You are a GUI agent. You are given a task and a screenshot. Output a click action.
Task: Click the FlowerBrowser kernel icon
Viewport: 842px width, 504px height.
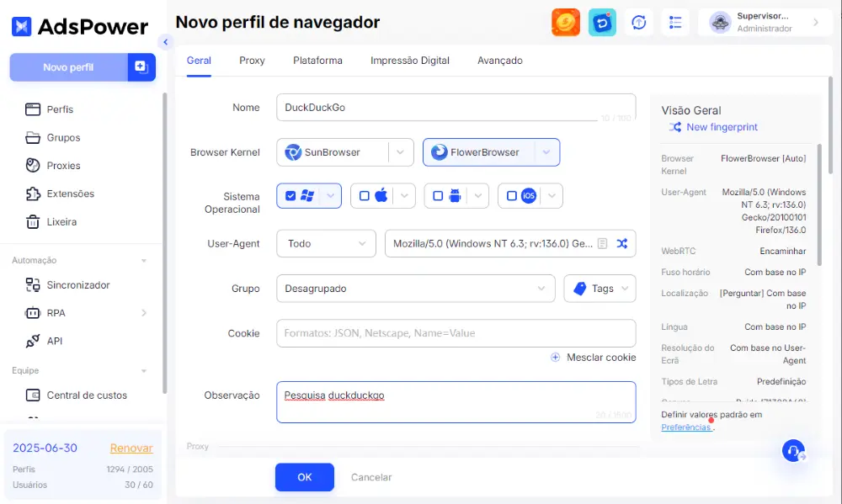[x=440, y=152]
